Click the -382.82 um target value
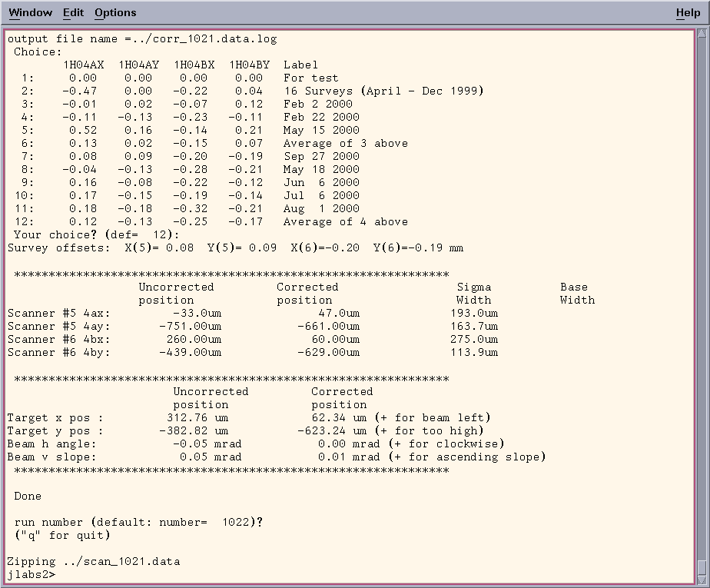 194,430
